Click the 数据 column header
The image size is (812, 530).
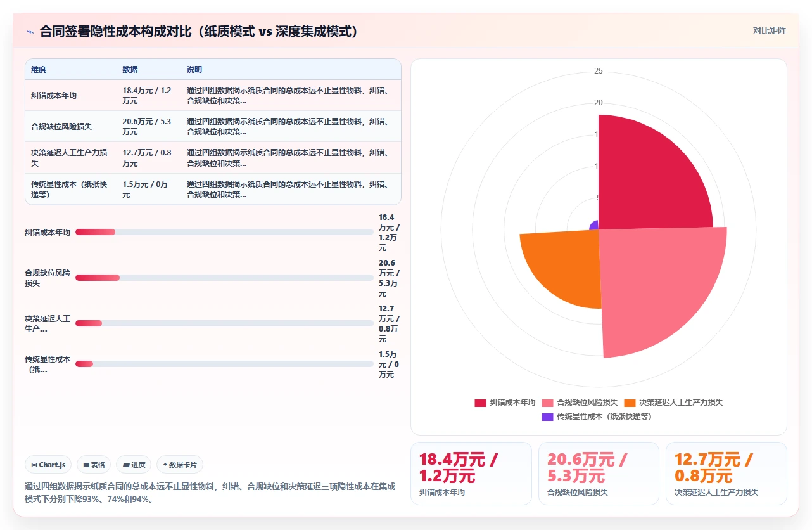pos(130,70)
